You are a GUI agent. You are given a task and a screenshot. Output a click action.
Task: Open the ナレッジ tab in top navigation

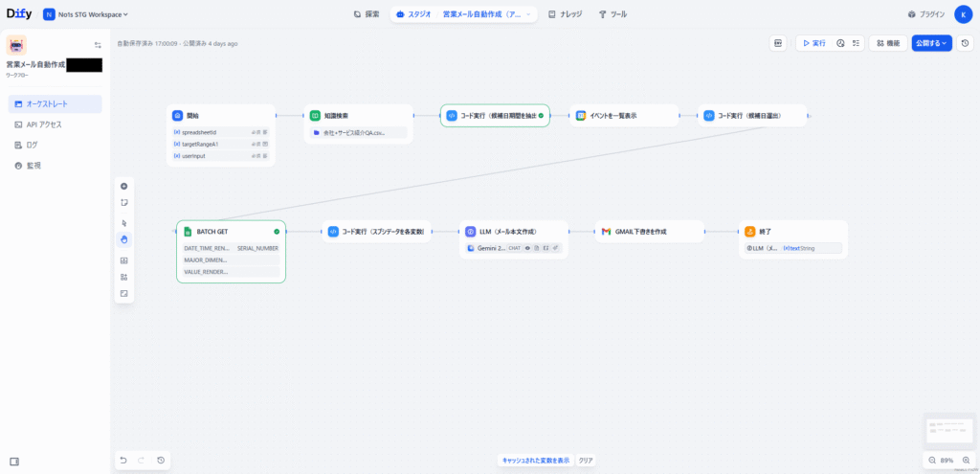[565, 14]
